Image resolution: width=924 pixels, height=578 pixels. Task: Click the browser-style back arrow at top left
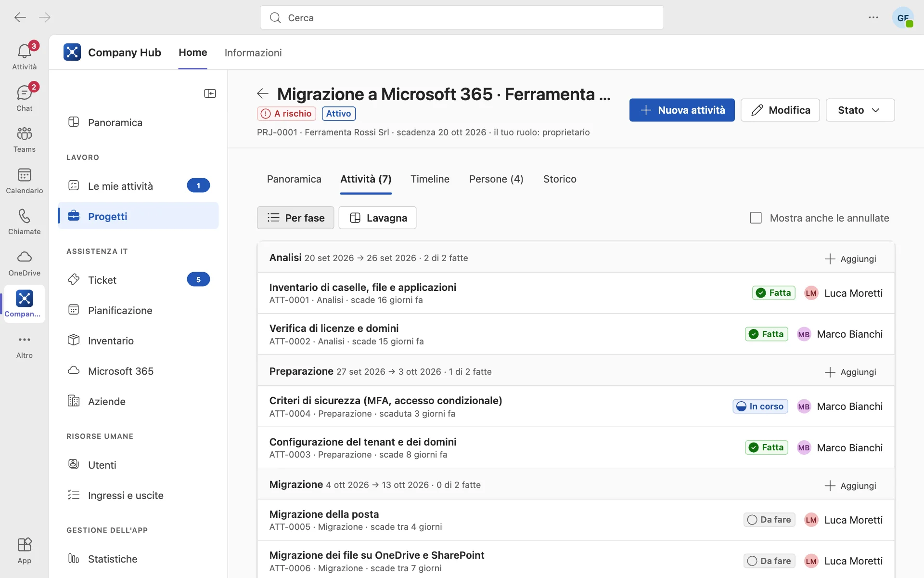coord(20,18)
